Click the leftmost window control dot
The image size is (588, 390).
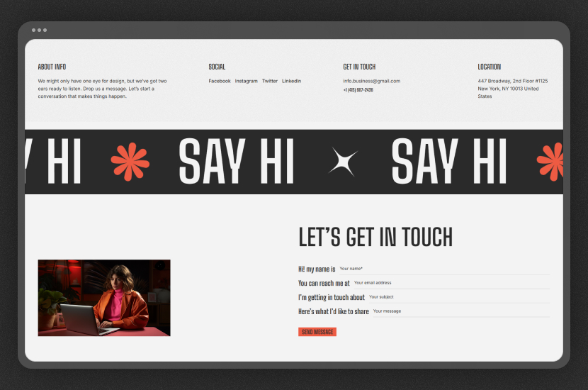33,30
